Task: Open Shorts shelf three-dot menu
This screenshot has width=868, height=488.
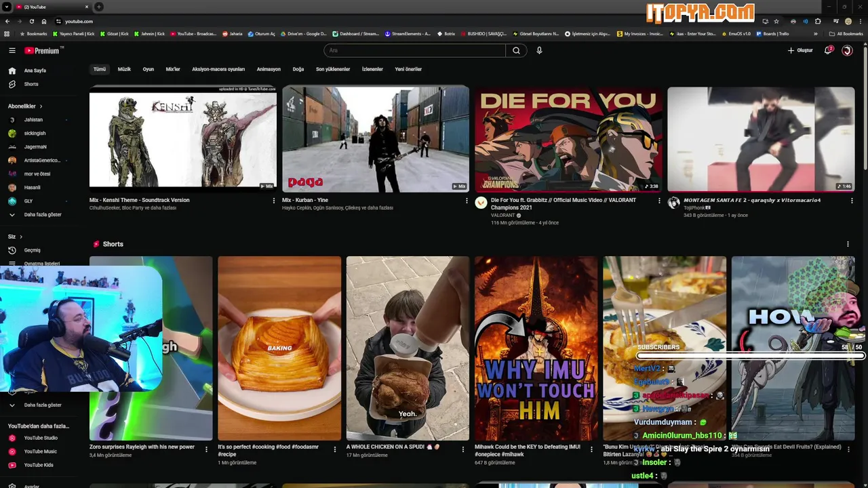Action: click(x=848, y=244)
